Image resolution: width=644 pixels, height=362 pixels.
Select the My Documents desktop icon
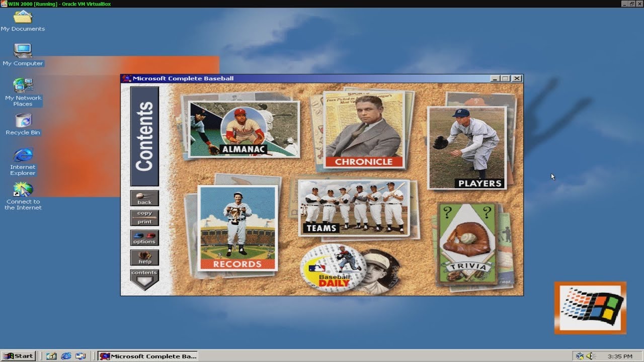click(x=23, y=21)
